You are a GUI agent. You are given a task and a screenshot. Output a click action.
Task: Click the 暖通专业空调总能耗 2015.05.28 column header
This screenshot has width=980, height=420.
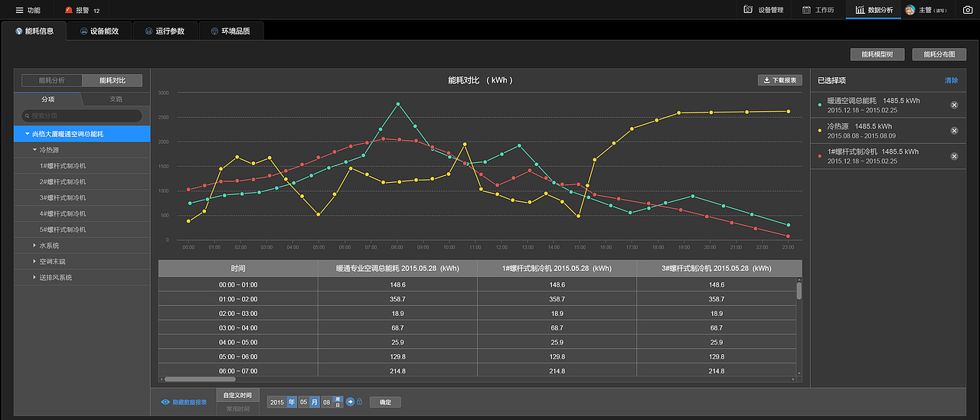tap(397, 269)
